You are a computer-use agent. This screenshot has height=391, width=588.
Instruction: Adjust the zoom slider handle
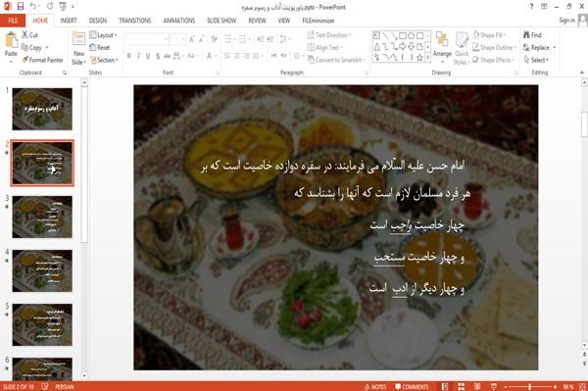[x=529, y=387]
